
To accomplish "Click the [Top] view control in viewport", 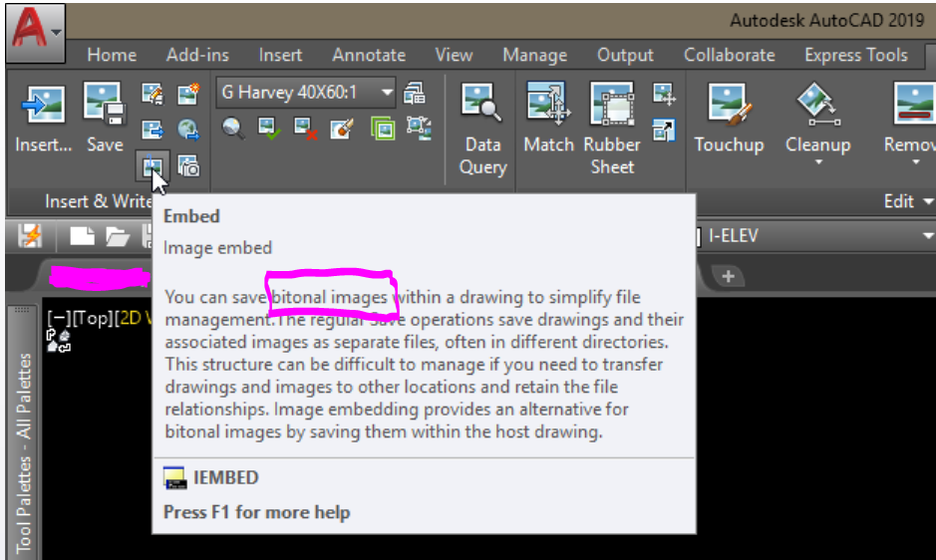I will tap(93, 318).
